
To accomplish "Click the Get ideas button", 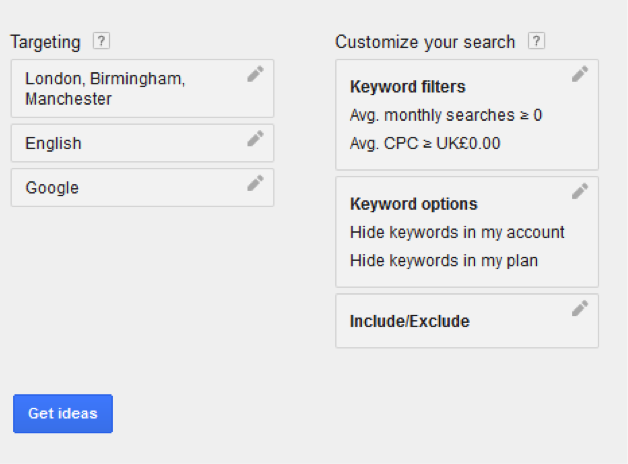I will 63,414.
